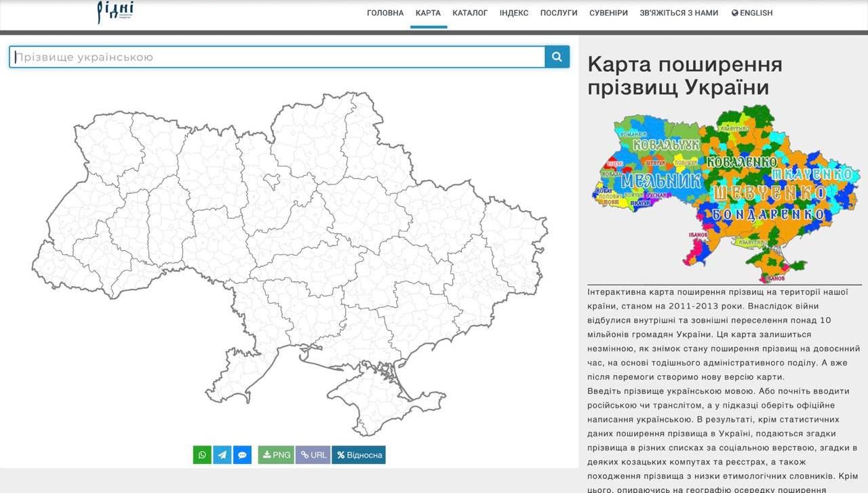Open the Послуги section
868x493 pixels.
pos(559,13)
